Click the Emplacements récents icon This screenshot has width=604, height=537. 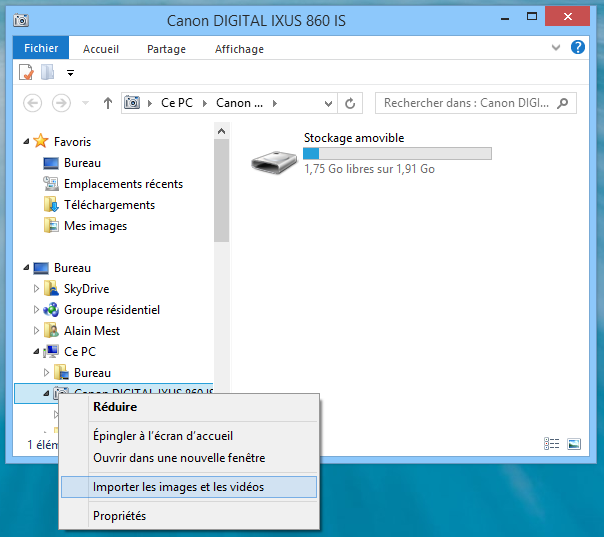[51, 184]
